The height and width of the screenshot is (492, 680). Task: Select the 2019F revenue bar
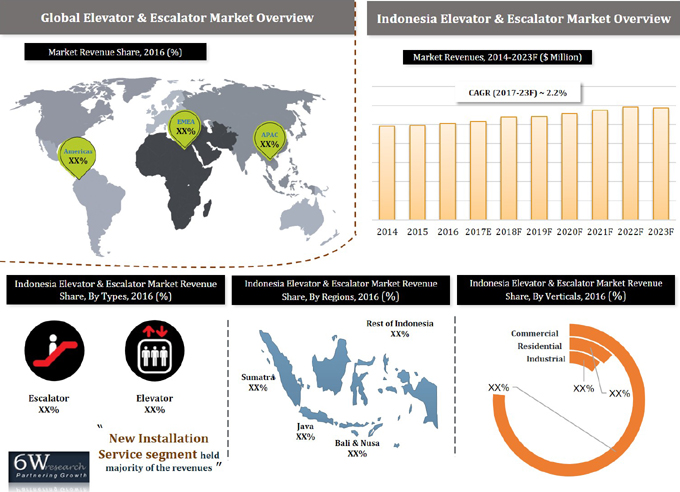(539, 168)
